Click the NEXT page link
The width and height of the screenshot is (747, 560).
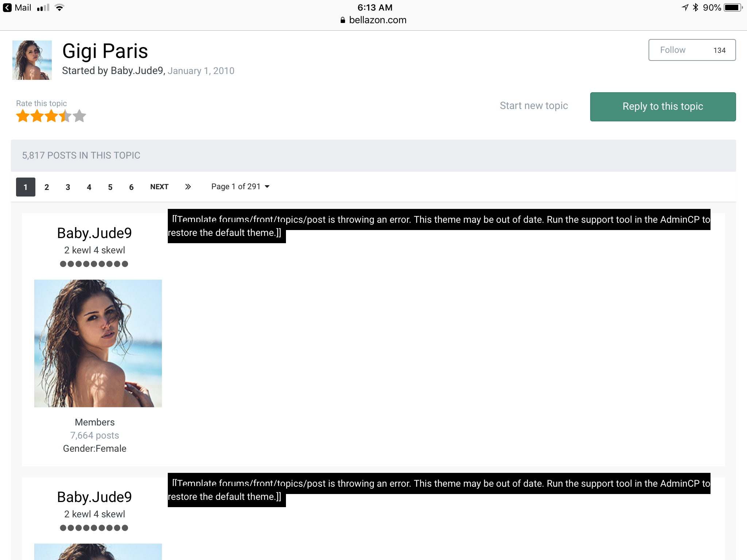159,187
